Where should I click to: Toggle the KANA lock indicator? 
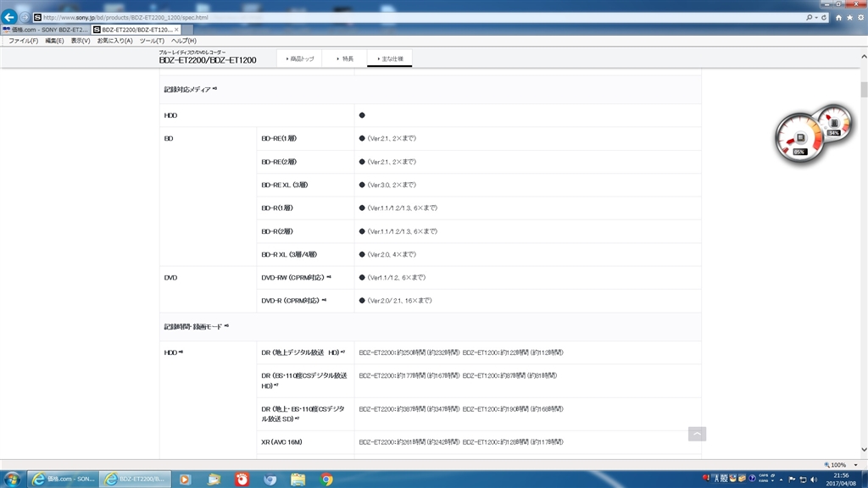click(x=764, y=481)
